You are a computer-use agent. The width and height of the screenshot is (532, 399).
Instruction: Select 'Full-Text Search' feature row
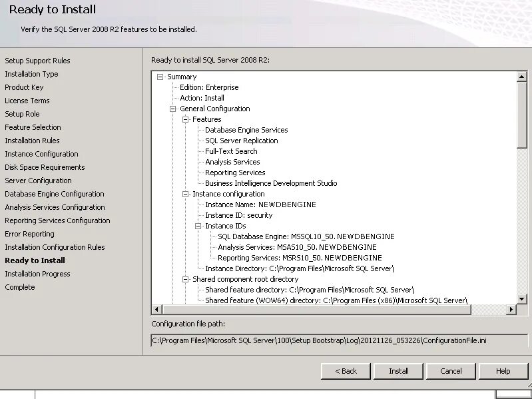tap(232, 151)
